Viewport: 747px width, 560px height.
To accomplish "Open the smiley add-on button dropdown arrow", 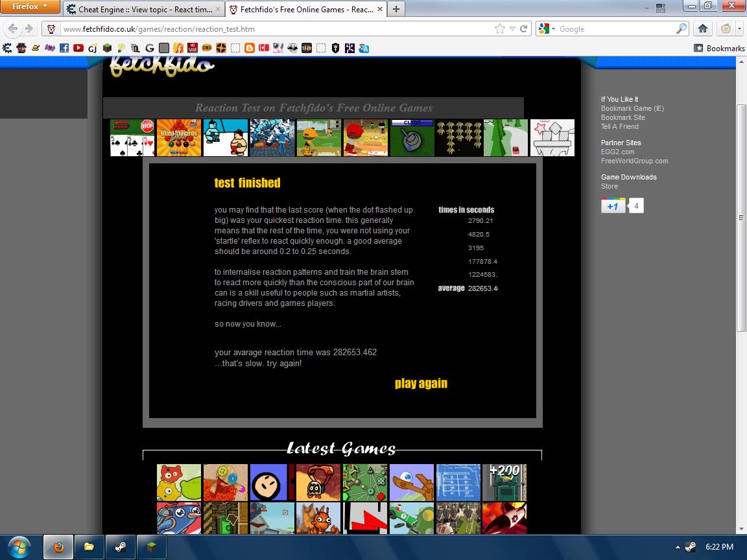I will click(739, 29).
